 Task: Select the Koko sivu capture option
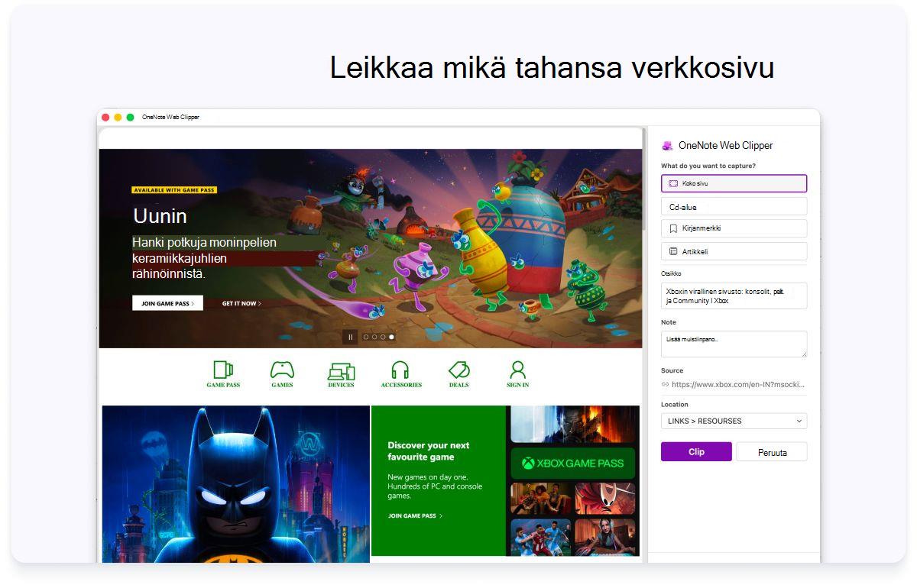pyautogui.click(x=734, y=183)
